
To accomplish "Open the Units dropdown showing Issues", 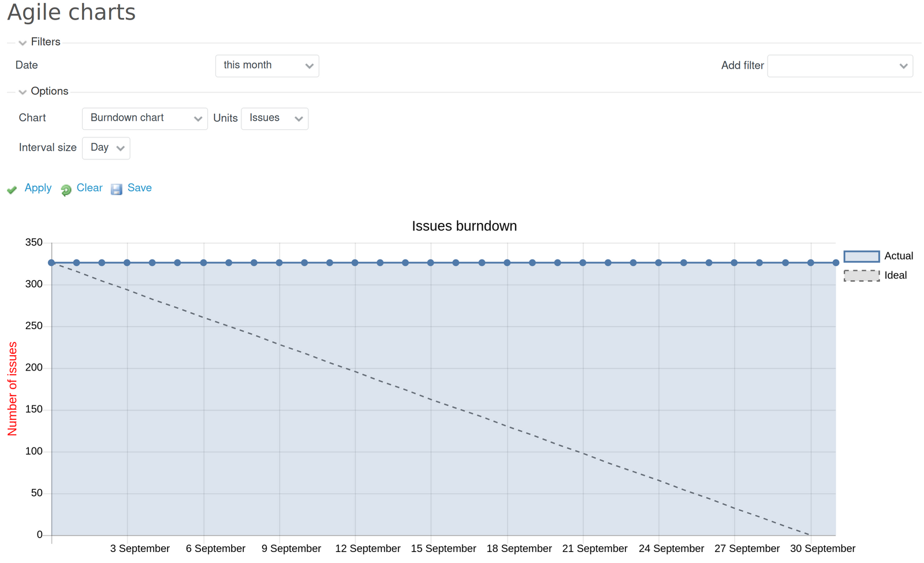I will click(x=299, y=118).
